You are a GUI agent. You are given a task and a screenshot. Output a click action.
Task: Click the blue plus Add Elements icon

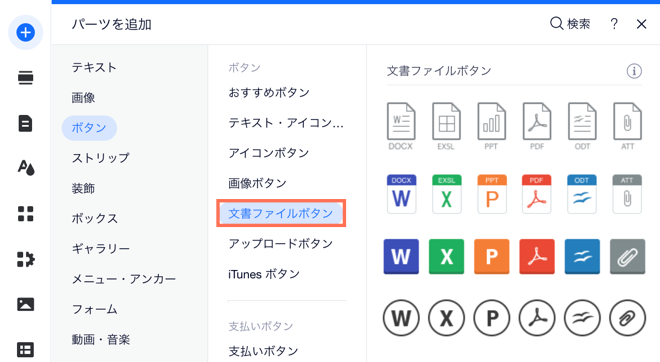tap(25, 32)
